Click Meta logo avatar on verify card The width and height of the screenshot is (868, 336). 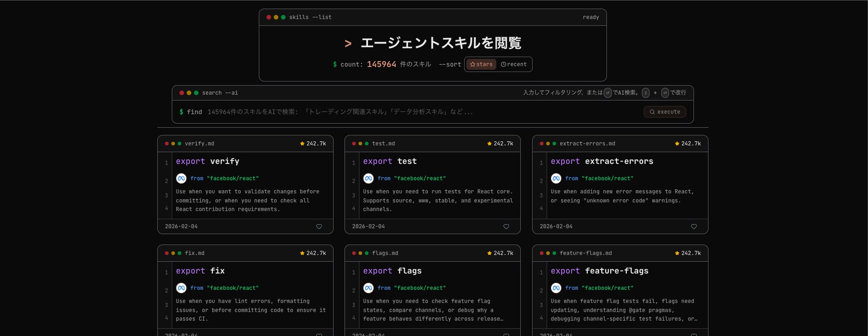point(181,178)
